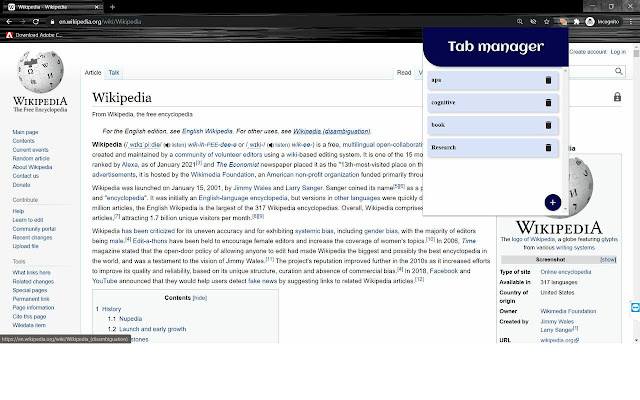Click the Incognito profile button
Viewport: 640px width, 400px height.
click(602, 22)
